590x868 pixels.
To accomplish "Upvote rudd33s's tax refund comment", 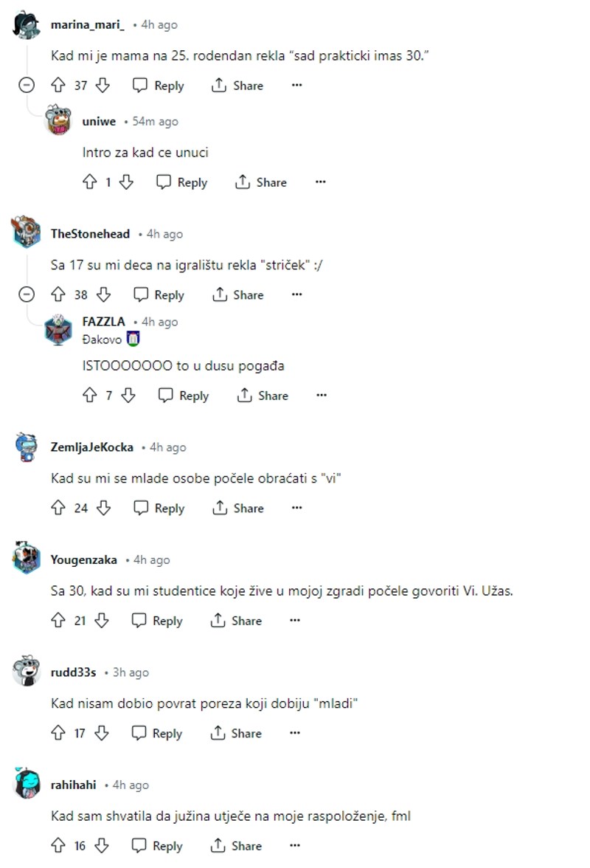I will pyautogui.click(x=58, y=733).
